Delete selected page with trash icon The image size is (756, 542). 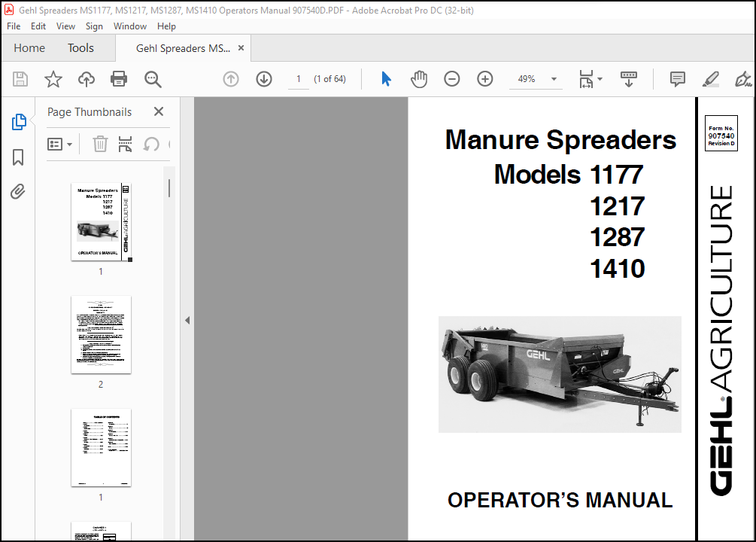(100, 144)
